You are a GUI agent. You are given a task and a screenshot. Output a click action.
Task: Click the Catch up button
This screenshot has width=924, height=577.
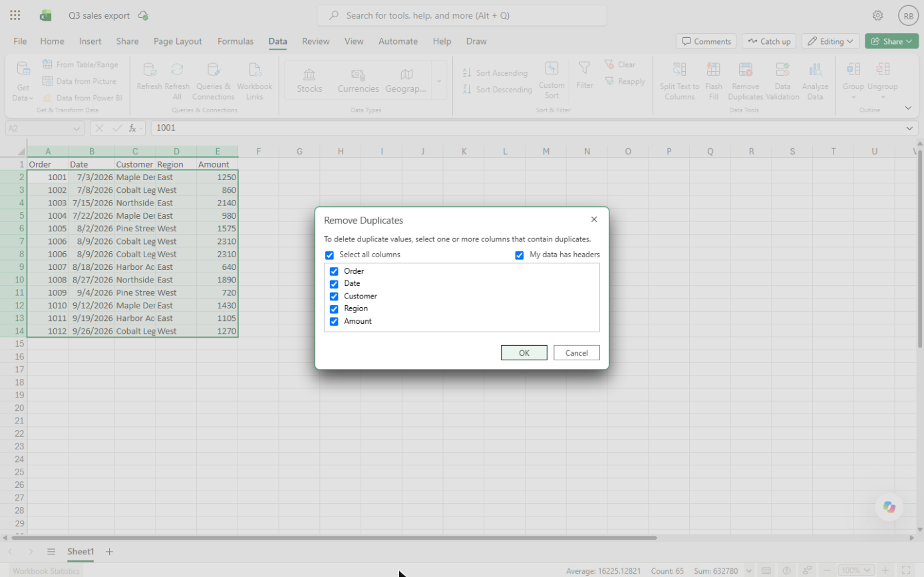click(769, 41)
